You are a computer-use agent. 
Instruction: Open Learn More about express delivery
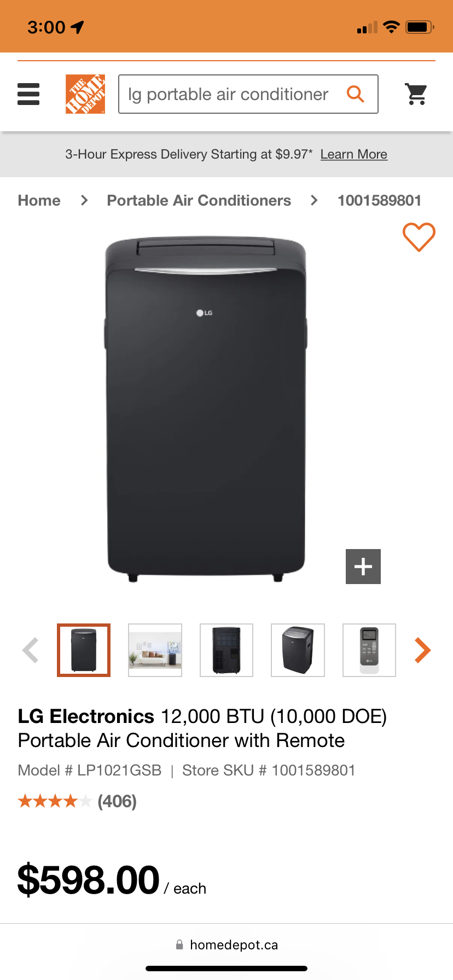pos(354,154)
